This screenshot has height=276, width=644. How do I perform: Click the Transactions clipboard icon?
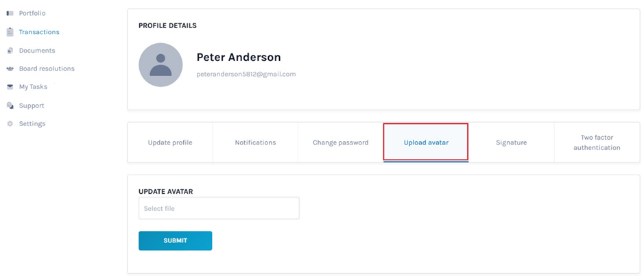tap(10, 32)
